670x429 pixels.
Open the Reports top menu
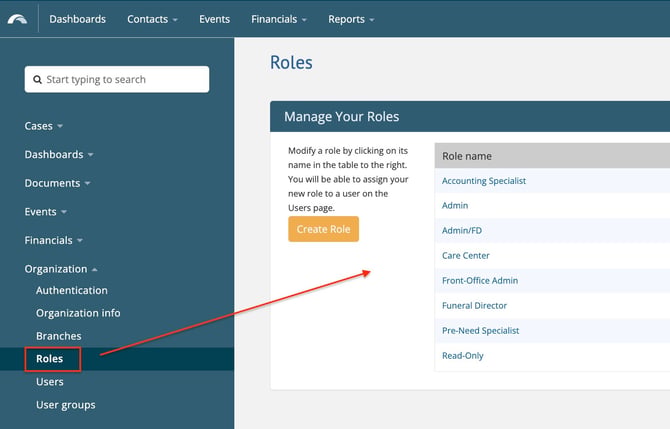[x=351, y=19]
